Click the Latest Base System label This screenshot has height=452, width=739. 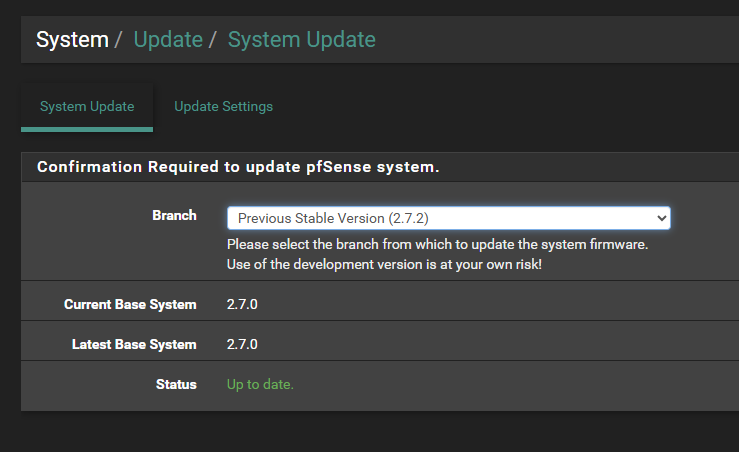tap(134, 345)
